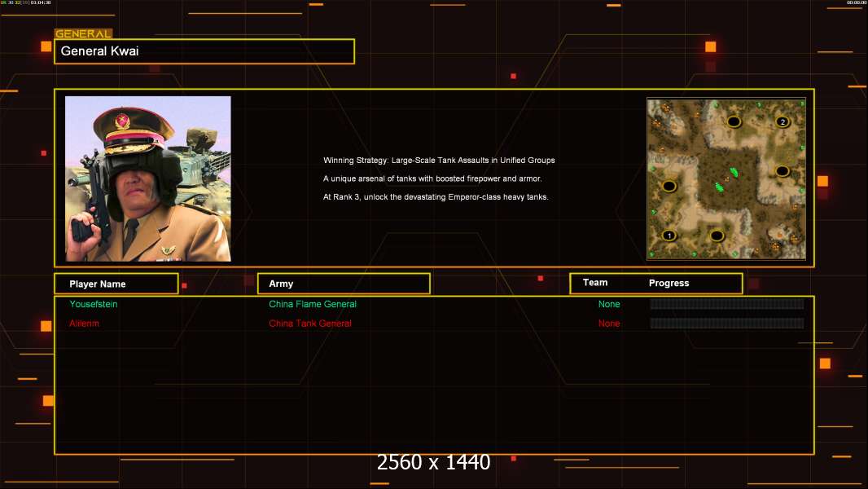
Task: Select the empty start slot between markers 1 and 2 on the map's right edge
Action: click(782, 171)
